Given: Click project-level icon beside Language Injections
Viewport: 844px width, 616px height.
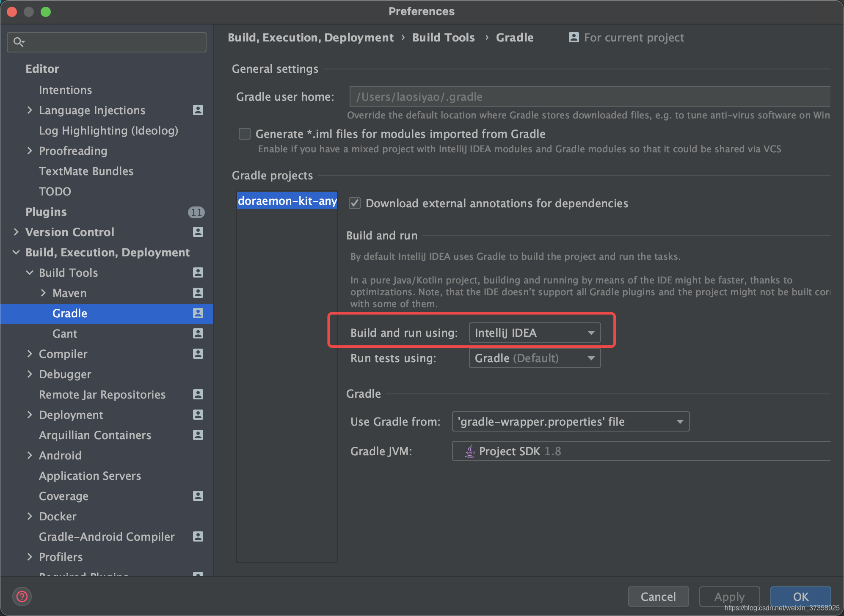Looking at the screenshot, I should pos(198,110).
